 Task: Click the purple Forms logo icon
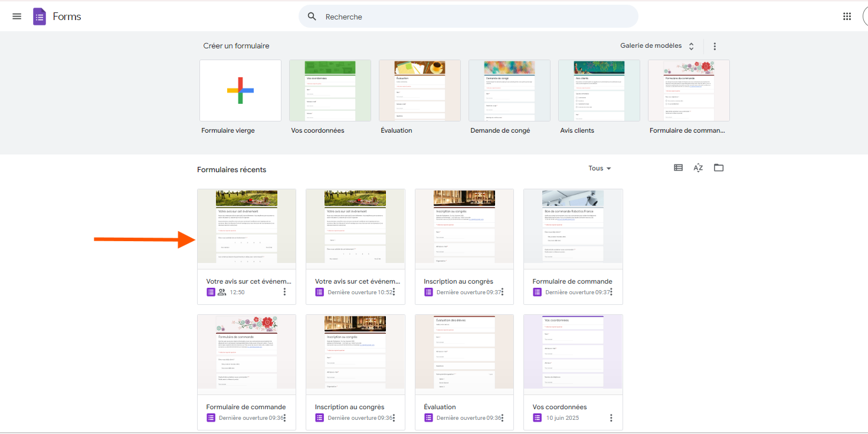(40, 17)
